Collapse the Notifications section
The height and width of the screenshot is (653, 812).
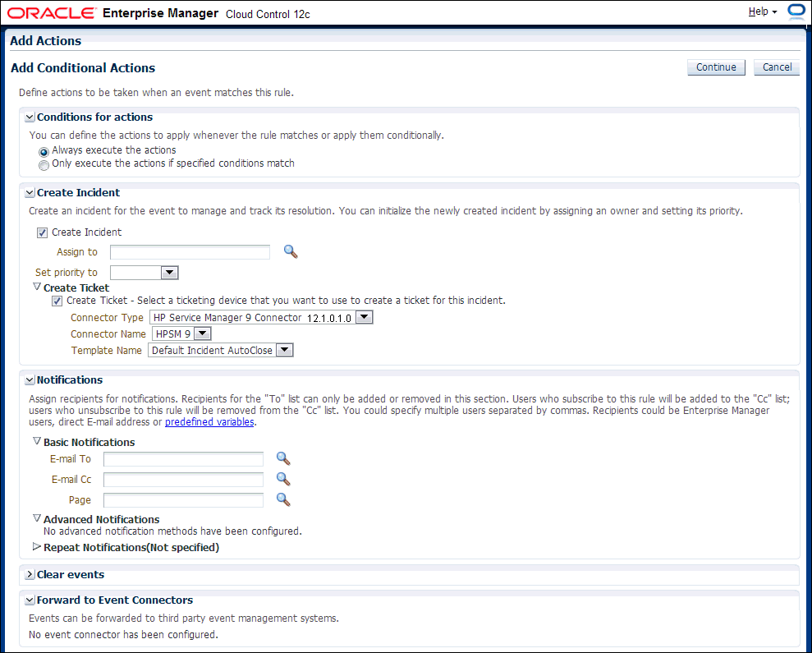30,380
